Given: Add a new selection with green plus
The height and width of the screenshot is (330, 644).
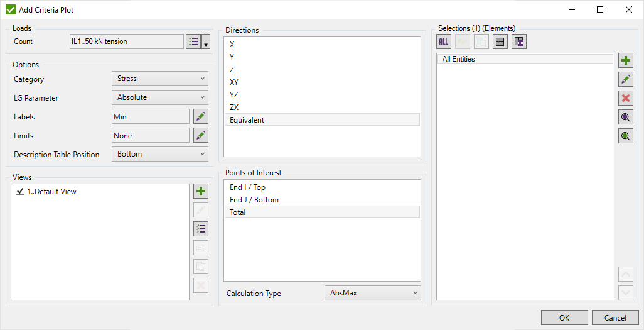Looking at the screenshot, I should pos(626,60).
